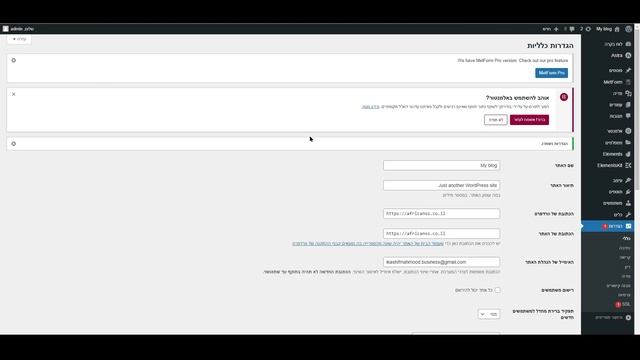The width and height of the screenshot is (640, 360).
Task: Open the ElementsKit sidebar icon
Action: click(628, 165)
